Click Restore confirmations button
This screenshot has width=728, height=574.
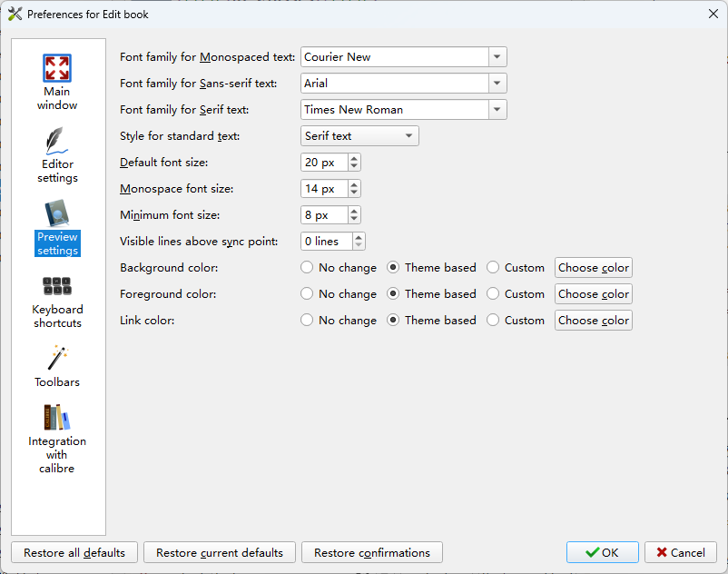click(372, 552)
